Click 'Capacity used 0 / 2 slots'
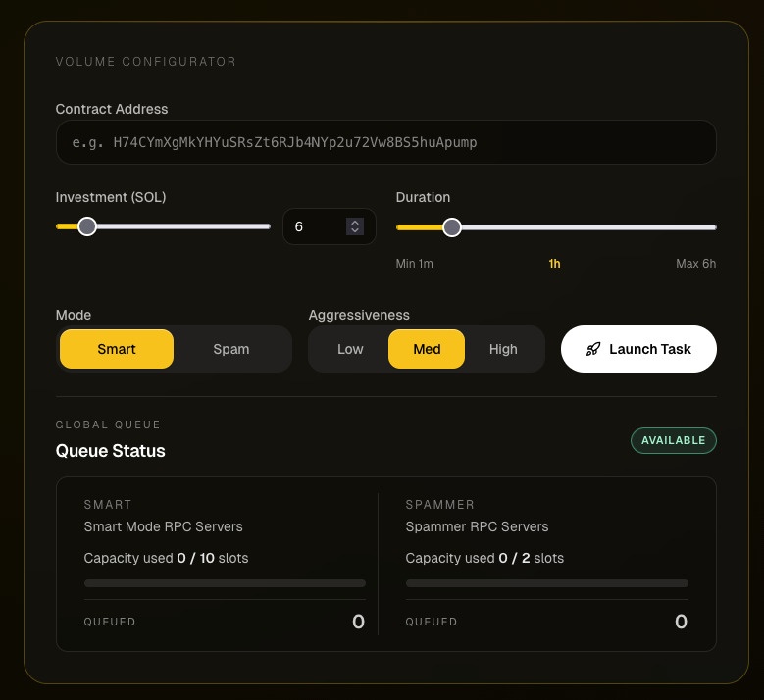764x700 pixels. (x=484, y=558)
